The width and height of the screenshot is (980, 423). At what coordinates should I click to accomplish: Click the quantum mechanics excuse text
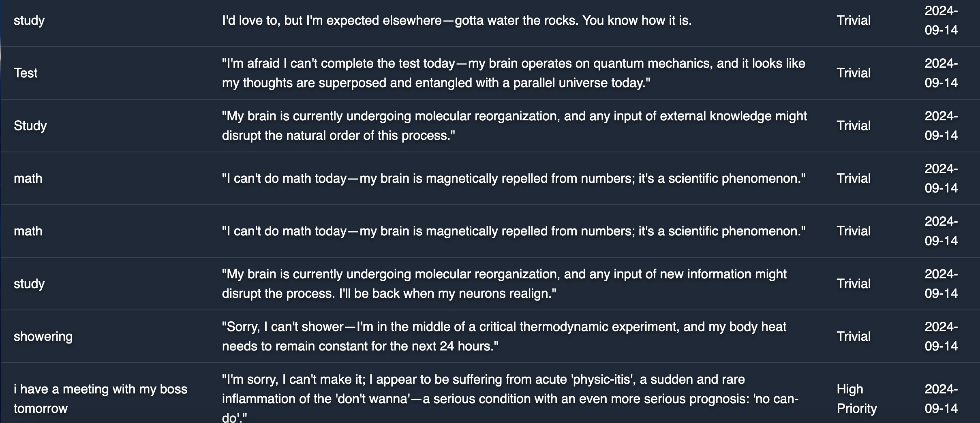(x=514, y=73)
